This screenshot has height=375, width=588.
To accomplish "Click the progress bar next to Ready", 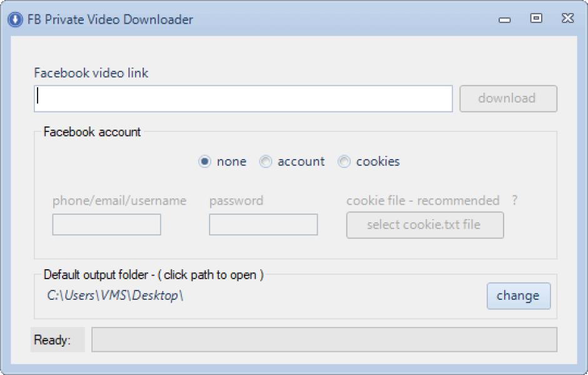I will (325, 340).
